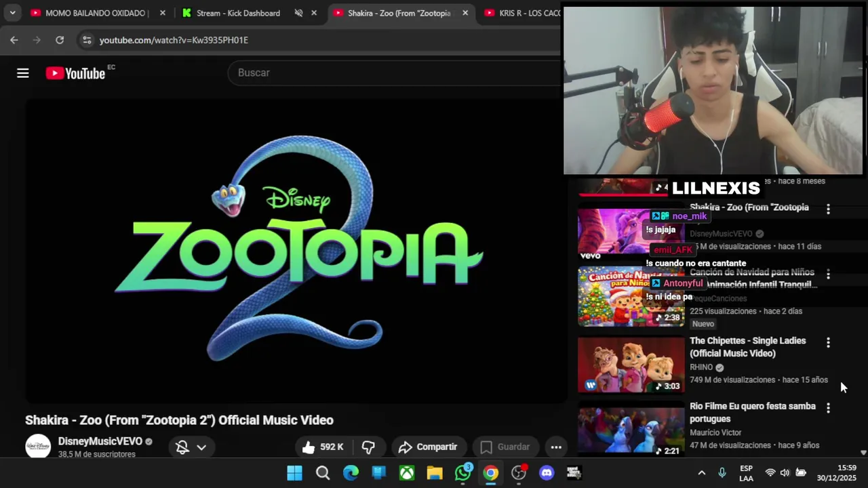Open the clock showing 15:59 30/12/2025
868x488 pixels.
tap(836, 473)
